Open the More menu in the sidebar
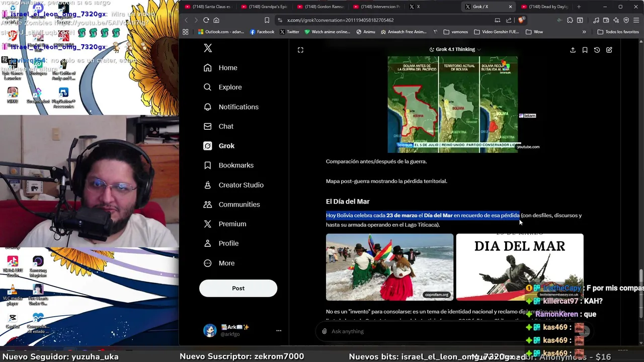This screenshot has width=644, height=362. point(219,263)
